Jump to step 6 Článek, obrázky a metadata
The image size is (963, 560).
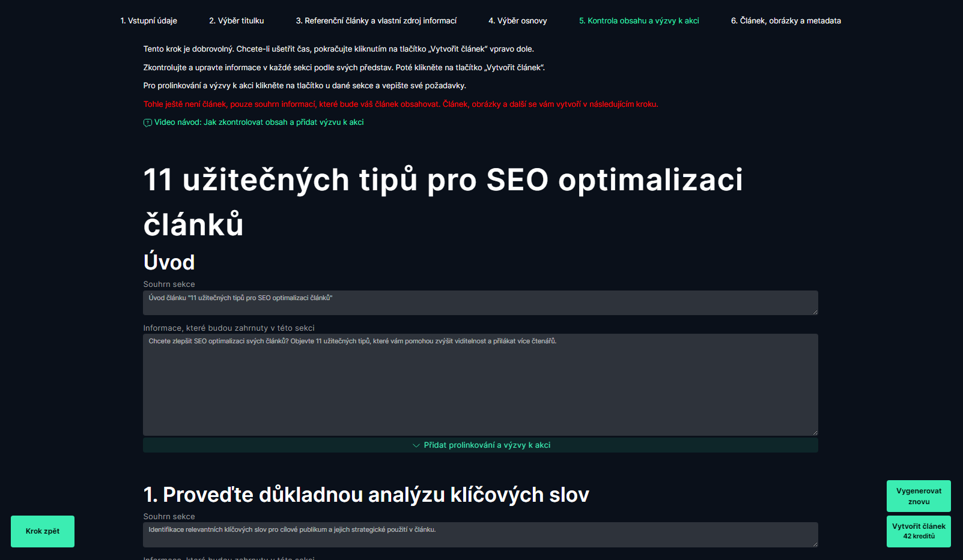pyautogui.click(x=786, y=20)
